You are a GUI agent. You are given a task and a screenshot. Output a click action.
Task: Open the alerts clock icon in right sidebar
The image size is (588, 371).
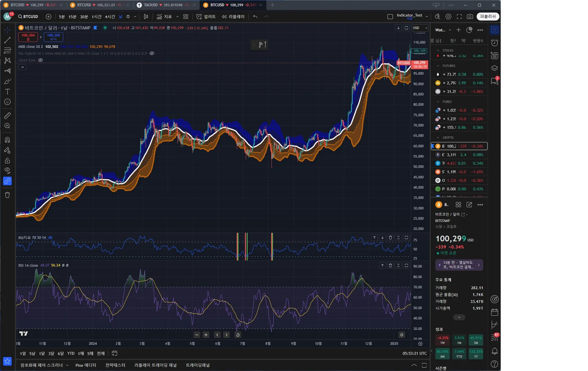(495, 43)
